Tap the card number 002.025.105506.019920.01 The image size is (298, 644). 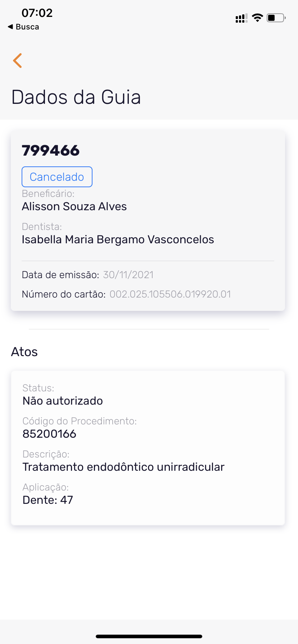tap(170, 294)
